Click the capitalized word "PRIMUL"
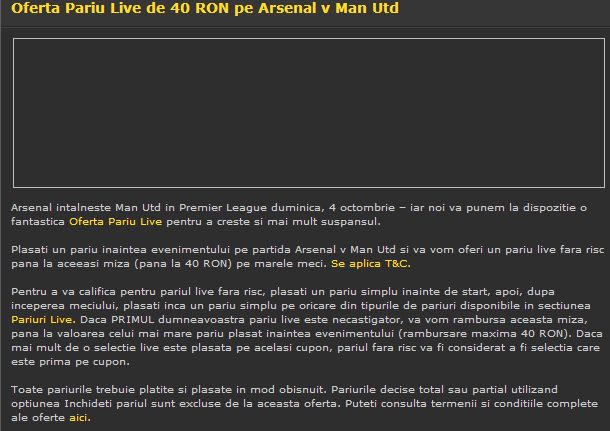 (133, 320)
